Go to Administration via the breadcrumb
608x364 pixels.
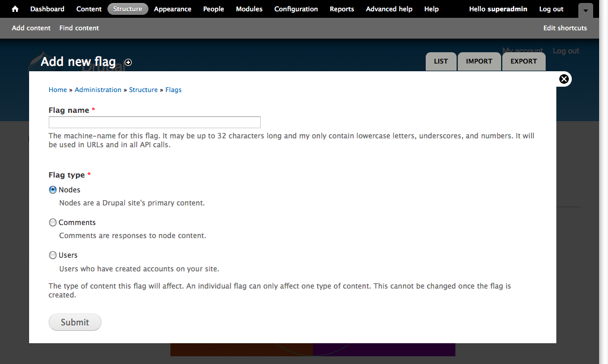(x=98, y=89)
